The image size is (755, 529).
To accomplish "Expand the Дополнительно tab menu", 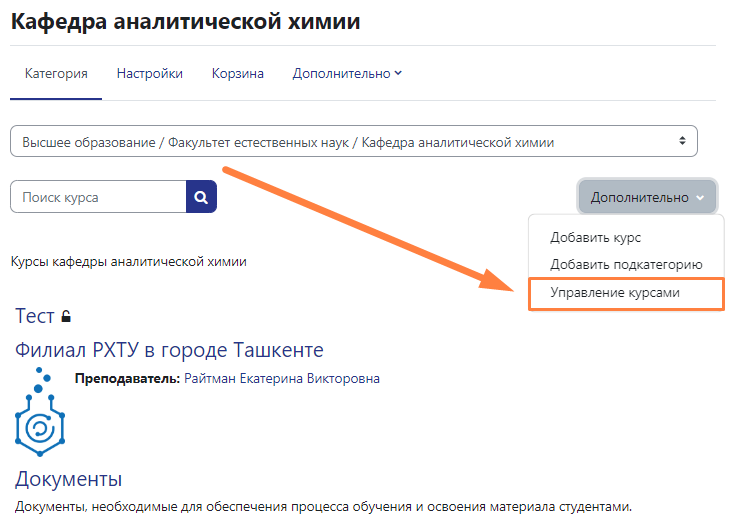I will click(347, 73).
